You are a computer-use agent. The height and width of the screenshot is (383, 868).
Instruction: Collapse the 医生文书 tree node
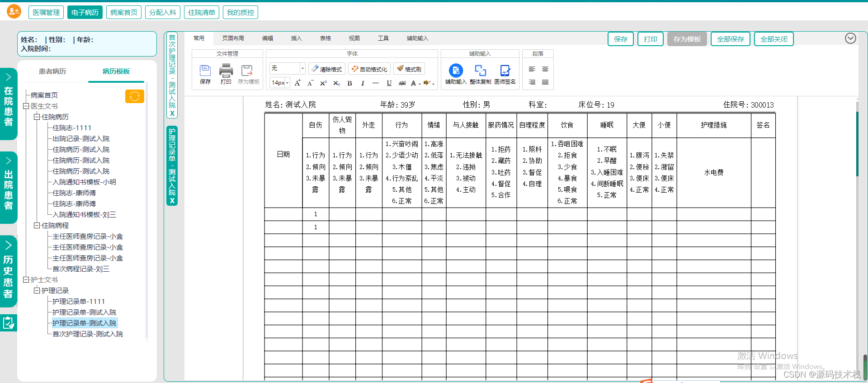coord(26,106)
